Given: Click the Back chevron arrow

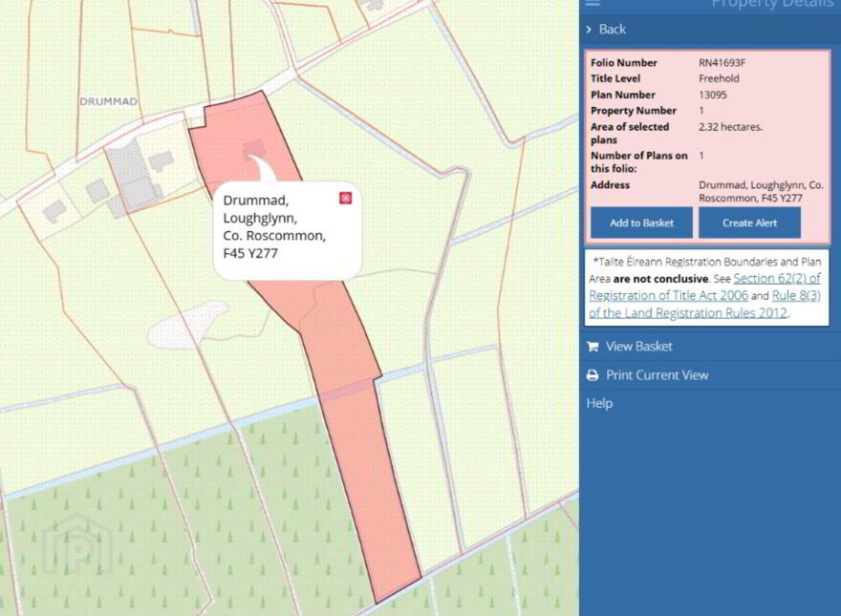Looking at the screenshot, I should pyautogui.click(x=589, y=30).
